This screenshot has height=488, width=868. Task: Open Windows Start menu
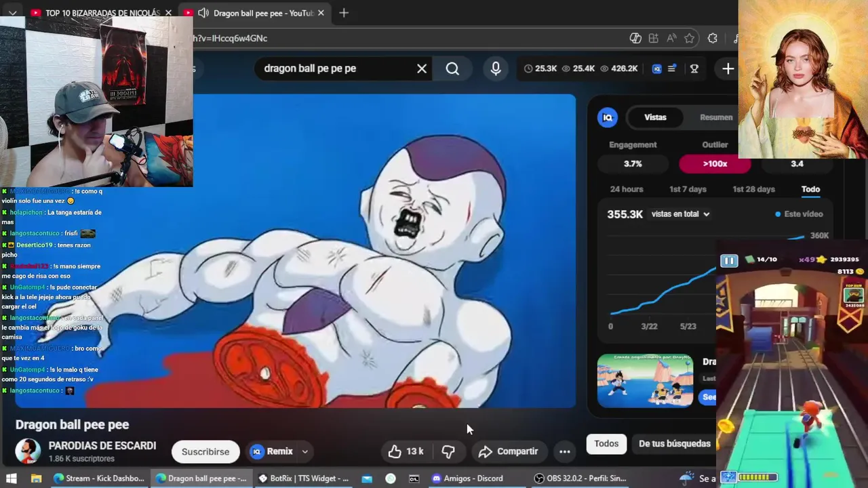[x=12, y=479]
